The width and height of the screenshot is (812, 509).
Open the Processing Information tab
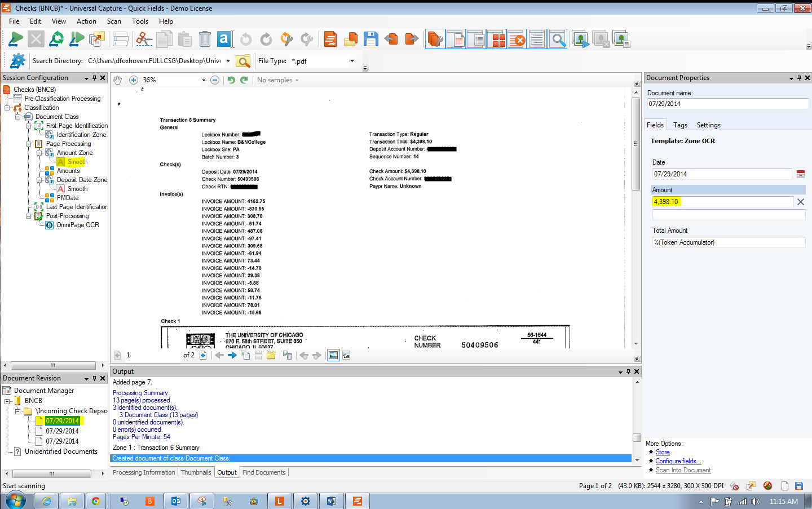144,472
